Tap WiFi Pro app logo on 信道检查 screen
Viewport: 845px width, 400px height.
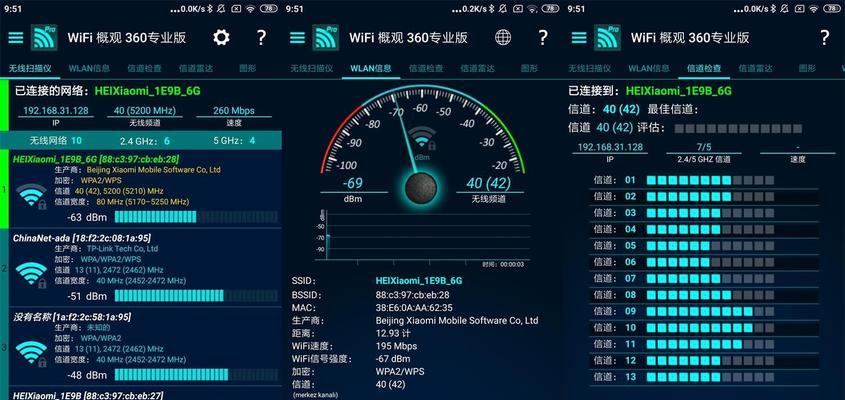click(x=608, y=38)
